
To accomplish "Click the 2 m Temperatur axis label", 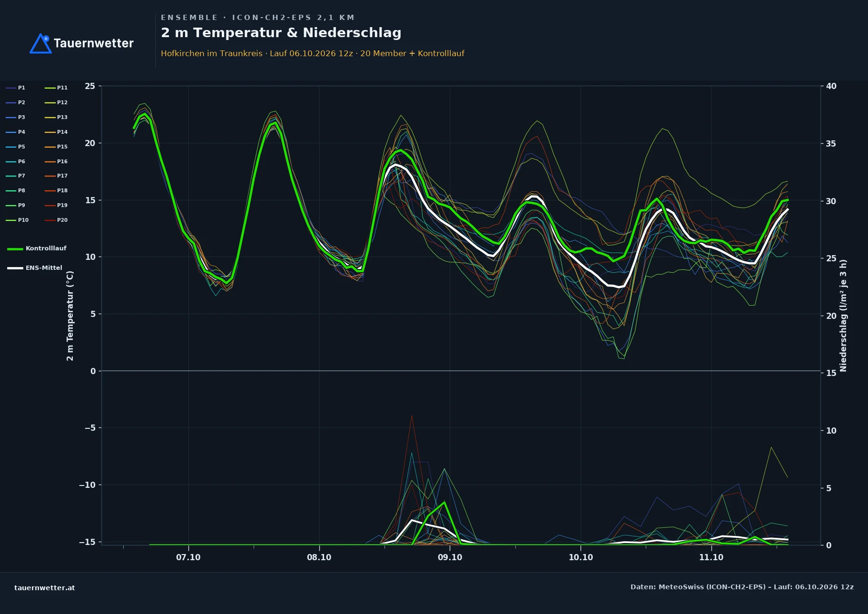I will 70,316.
